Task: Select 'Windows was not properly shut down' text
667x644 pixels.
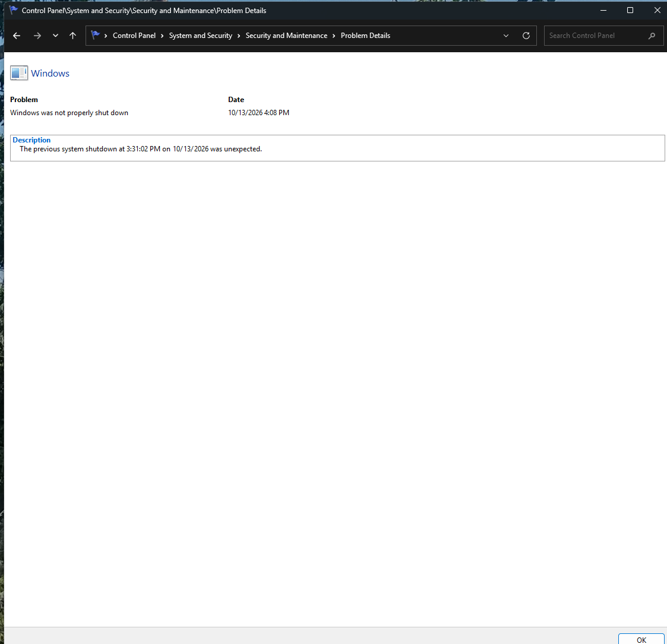Action: (x=69, y=113)
